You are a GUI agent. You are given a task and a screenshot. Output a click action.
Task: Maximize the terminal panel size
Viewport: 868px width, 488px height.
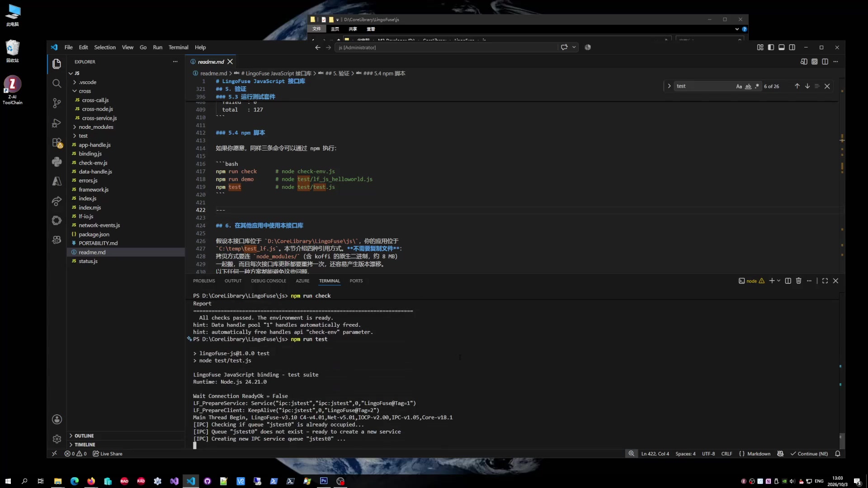(x=825, y=281)
